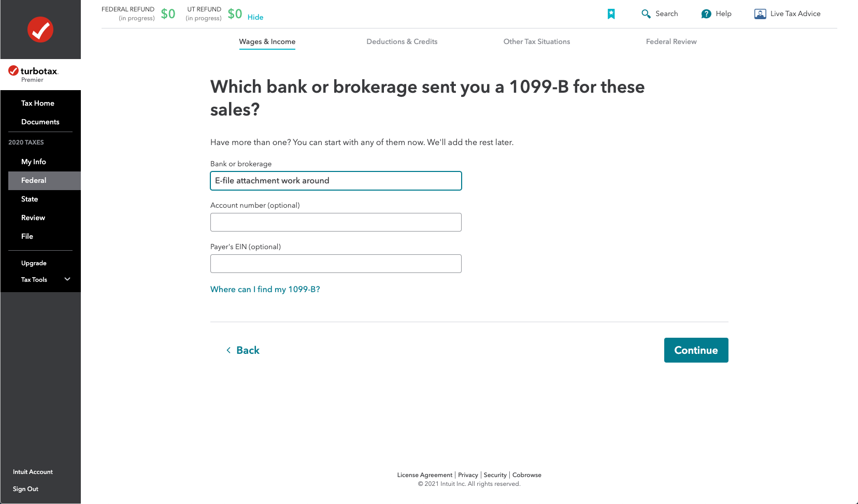The height and width of the screenshot is (504, 858).
Task: Go to Federal Review tab
Action: 671,41
